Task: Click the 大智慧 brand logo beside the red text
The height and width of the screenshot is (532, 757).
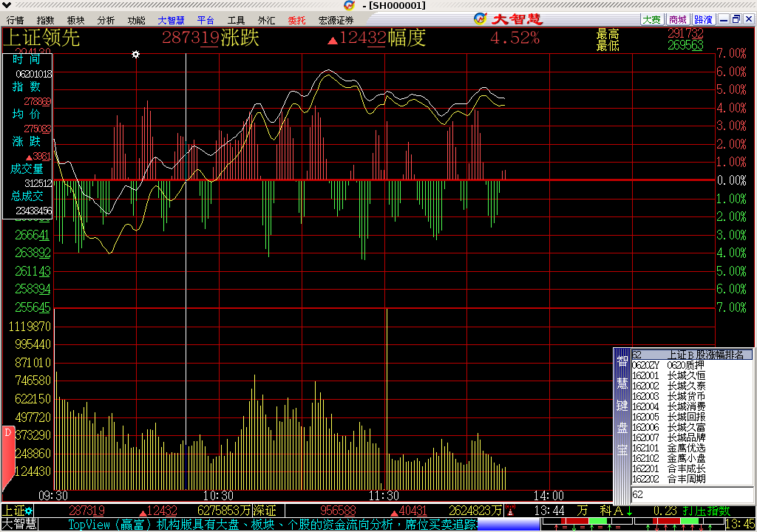Action: [x=481, y=18]
